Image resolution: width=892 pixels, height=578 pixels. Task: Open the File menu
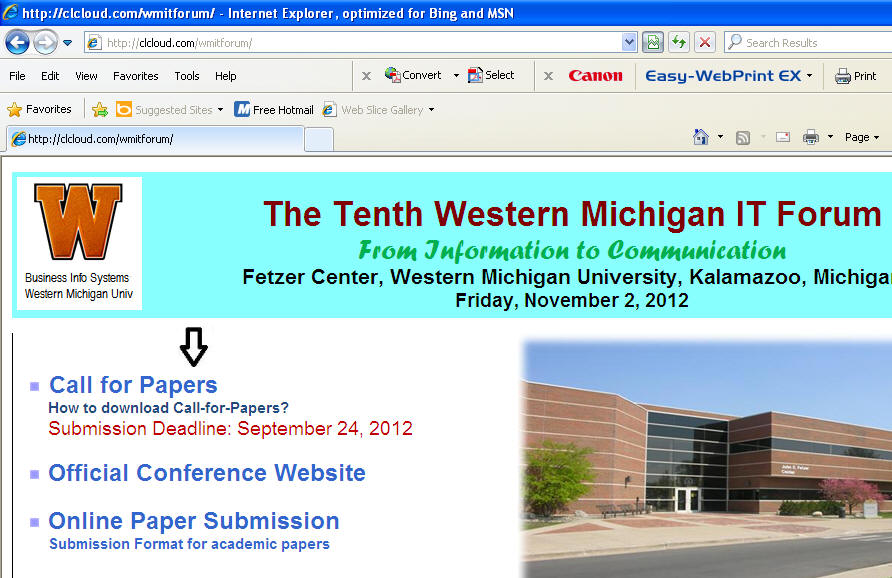click(17, 76)
